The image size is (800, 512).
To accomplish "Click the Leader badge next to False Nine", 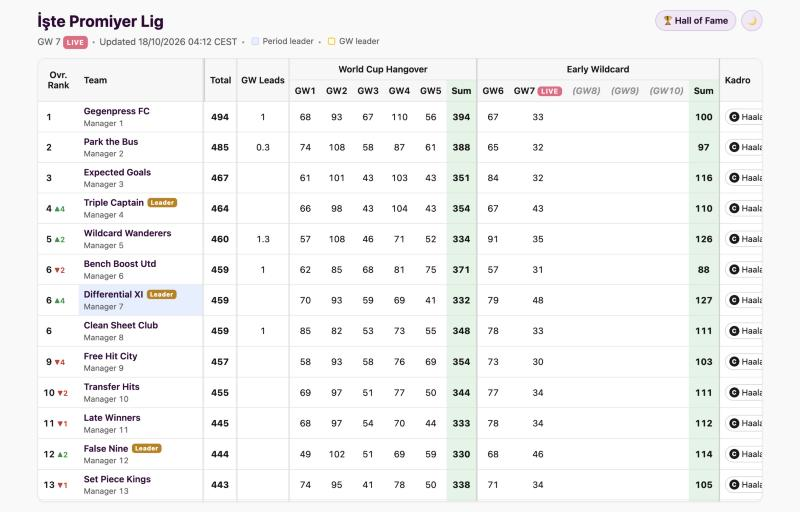I will point(146,449).
